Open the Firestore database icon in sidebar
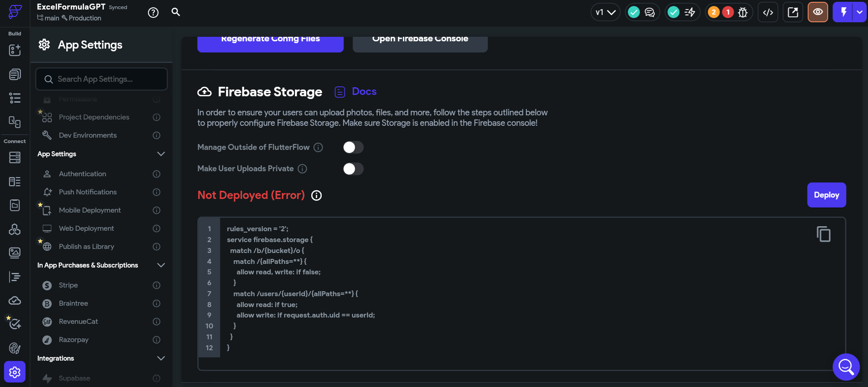 [15, 158]
